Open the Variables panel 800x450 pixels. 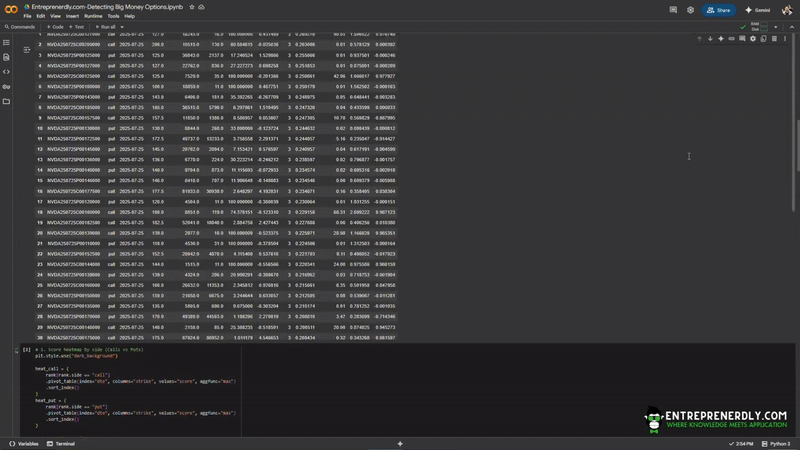point(24,444)
